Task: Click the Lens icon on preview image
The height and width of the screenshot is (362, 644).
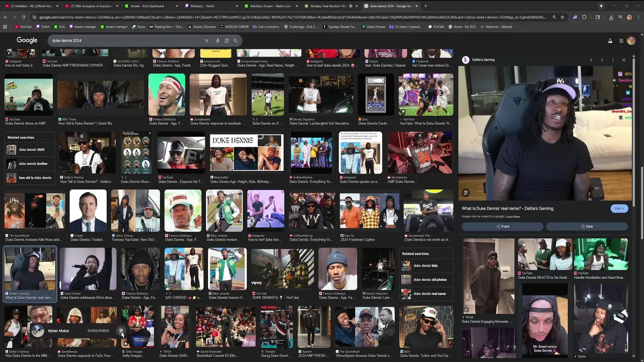Action: [x=466, y=193]
